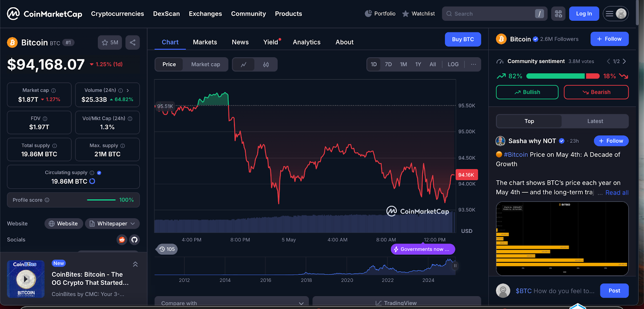This screenshot has width=644, height=309.
Task: Open the Products menu
Action: point(289,14)
